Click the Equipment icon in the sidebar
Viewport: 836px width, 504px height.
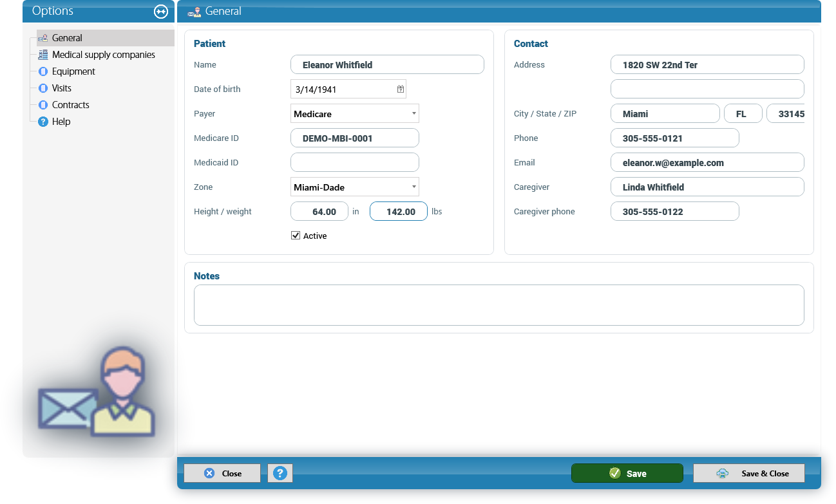(x=43, y=71)
